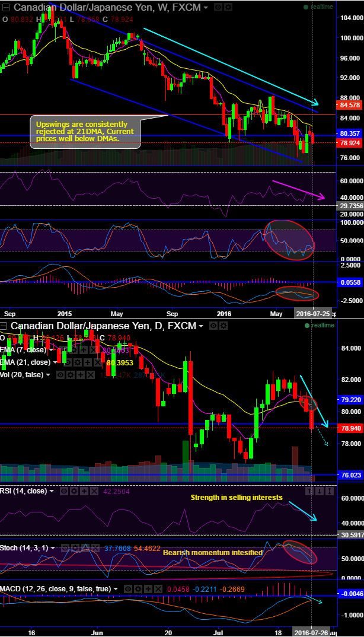The height and width of the screenshot is (637, 364).
Task: Remove the Vol (20, false) indicator
Action: [x=91, y=374]
